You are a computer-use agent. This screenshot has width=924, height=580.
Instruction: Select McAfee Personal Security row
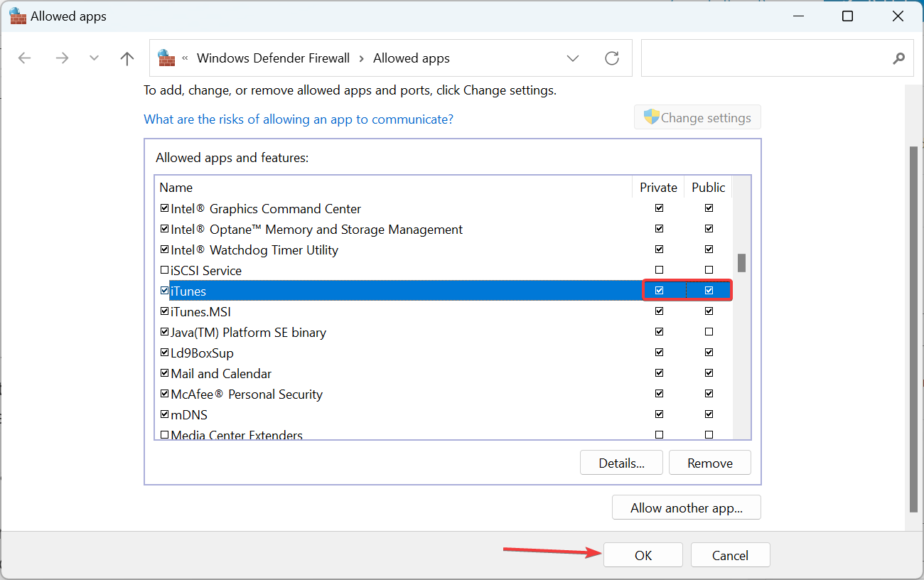click(x=443, y=394)
